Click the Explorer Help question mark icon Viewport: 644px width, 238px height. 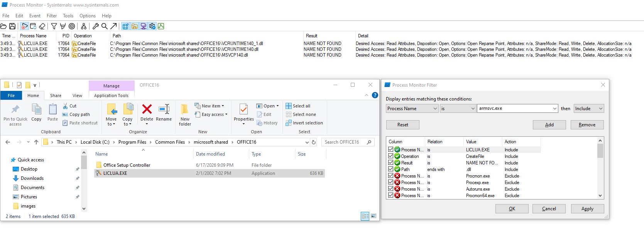pyautogui.click(x=375, y=95)
